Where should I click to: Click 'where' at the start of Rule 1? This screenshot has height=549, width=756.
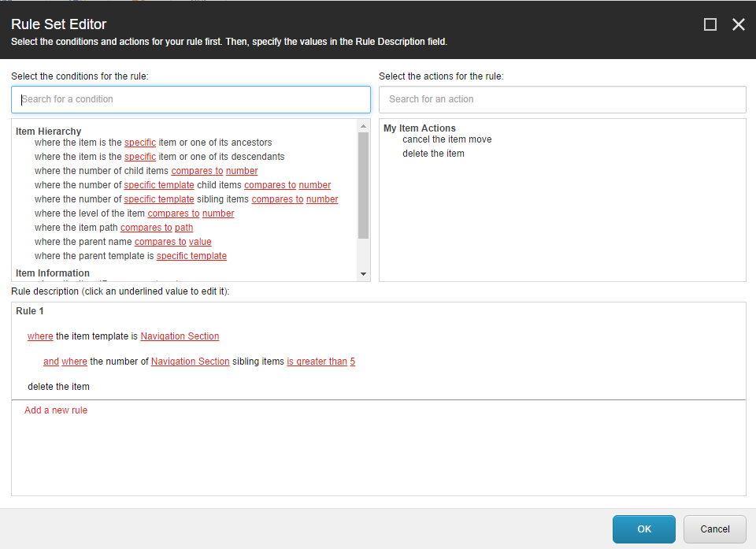pyautogui.click(x=40, y=336)
